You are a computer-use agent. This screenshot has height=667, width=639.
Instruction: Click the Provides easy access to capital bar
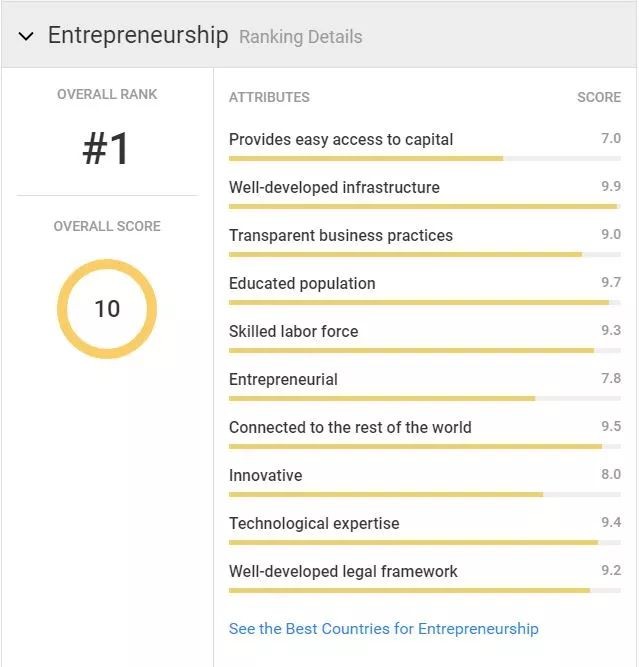424,158
